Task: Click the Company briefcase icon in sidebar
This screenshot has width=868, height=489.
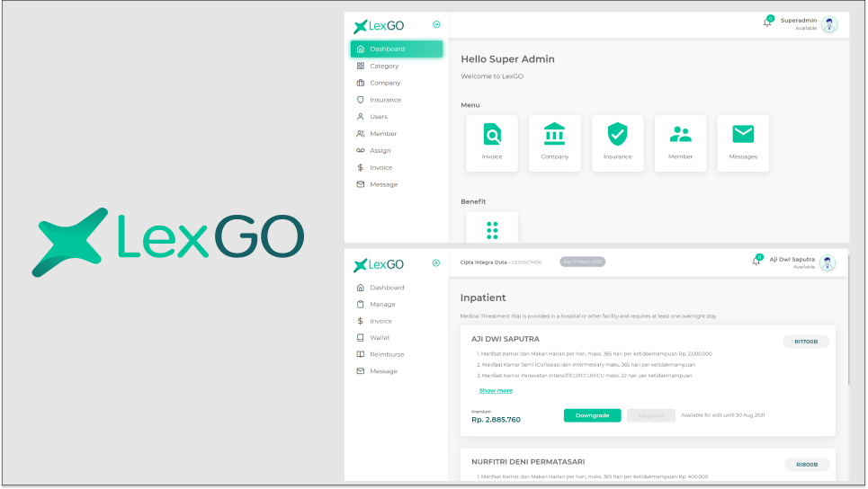Action: (361, 83)
